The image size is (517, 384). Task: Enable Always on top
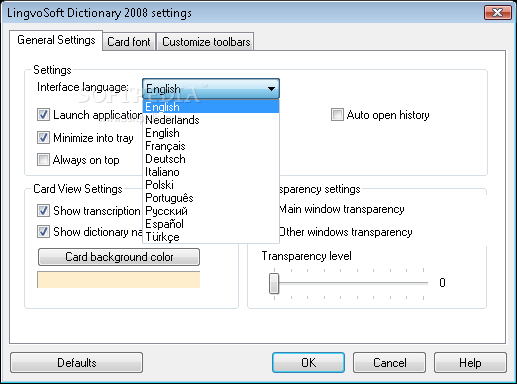point(43,160)
